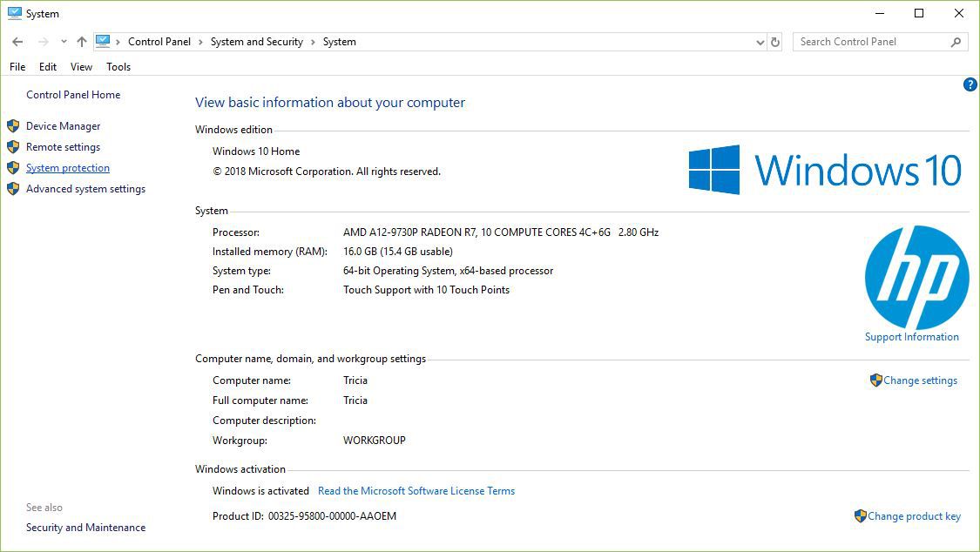980x552 pixels.
Task: Click the shield icon beside Device Manager
Action: (13, 126)
